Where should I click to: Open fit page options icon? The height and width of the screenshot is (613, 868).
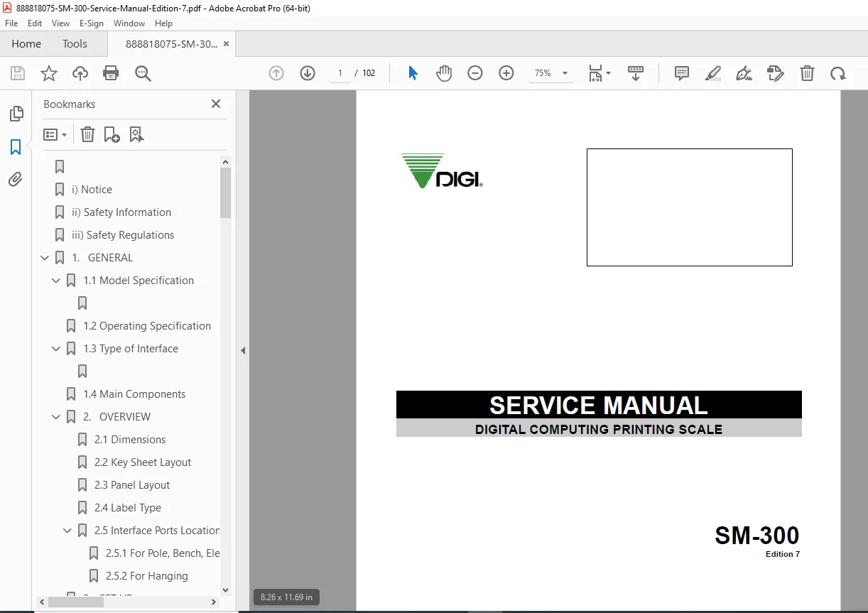point(599,73)
